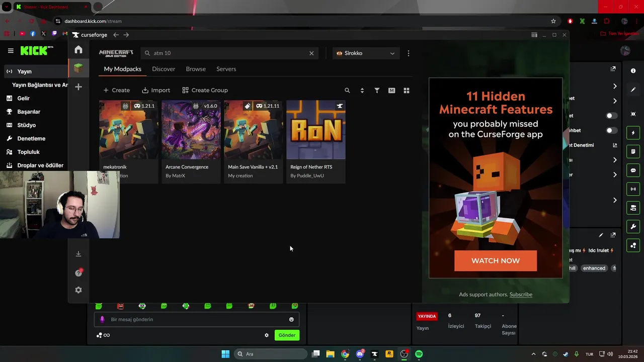This screenshot has height=362, width=644.
Task: Open CurseForge help icon with notification
Action: (78, 273)
